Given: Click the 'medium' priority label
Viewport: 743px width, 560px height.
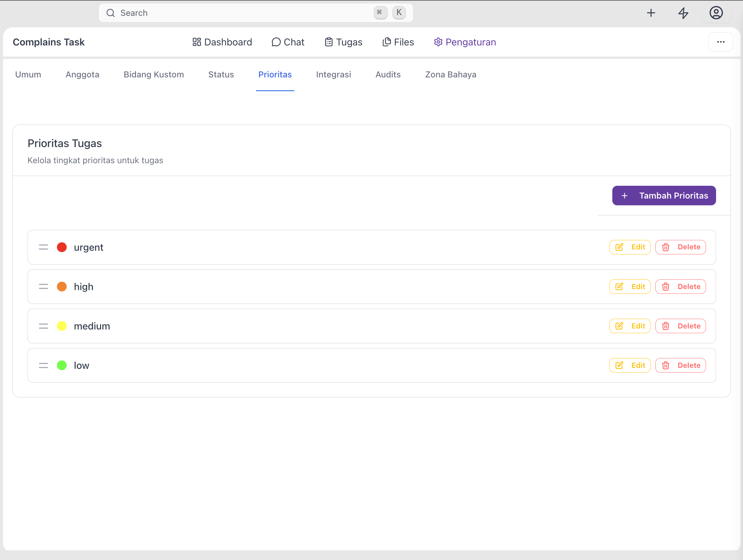Looking at the screenshot, I should [x=92, y=326].
